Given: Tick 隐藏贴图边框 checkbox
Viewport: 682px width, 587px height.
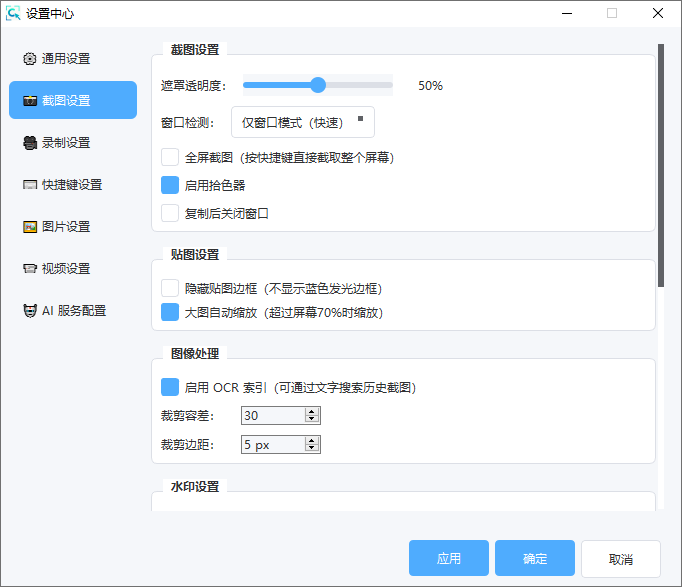Looking at the screenshot, I should pos(170,288).
